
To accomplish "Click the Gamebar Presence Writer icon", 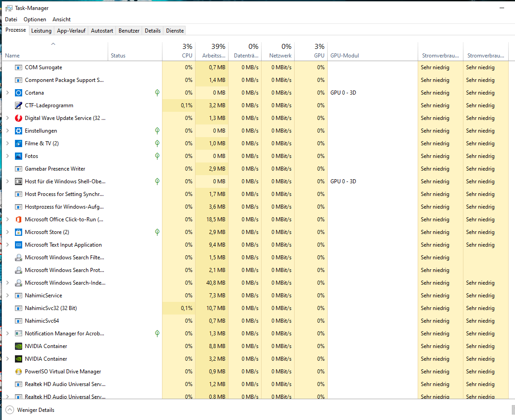I will pos(19,169).
